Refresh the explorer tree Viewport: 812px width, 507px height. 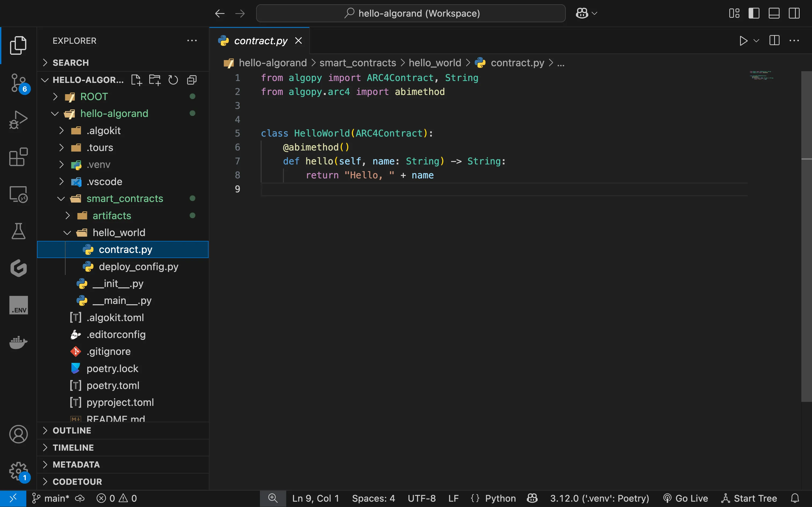pyautogui.click(x=173, y=80)
